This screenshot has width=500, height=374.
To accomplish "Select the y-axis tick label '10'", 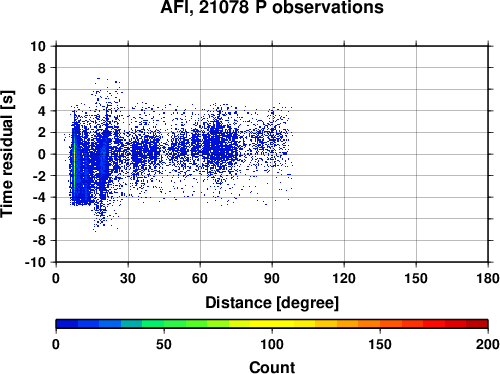I will coord(38,46).
